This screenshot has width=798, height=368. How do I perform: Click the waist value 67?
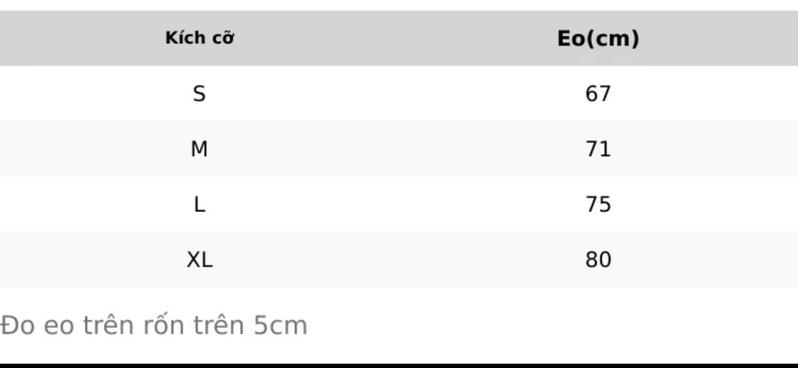coord(598,94)
